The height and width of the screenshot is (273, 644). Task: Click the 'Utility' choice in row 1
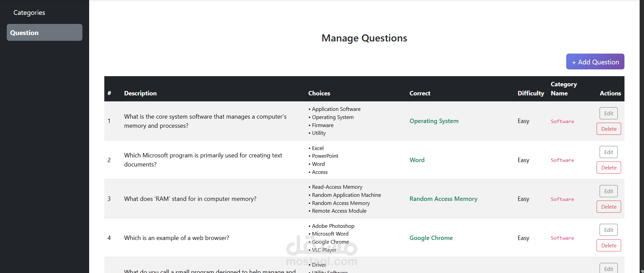[319, 133]
